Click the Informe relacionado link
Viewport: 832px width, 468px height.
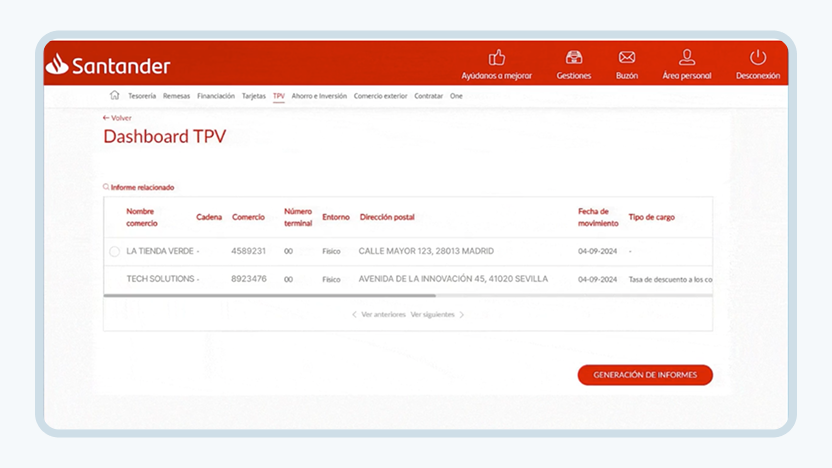pos(142,187)
